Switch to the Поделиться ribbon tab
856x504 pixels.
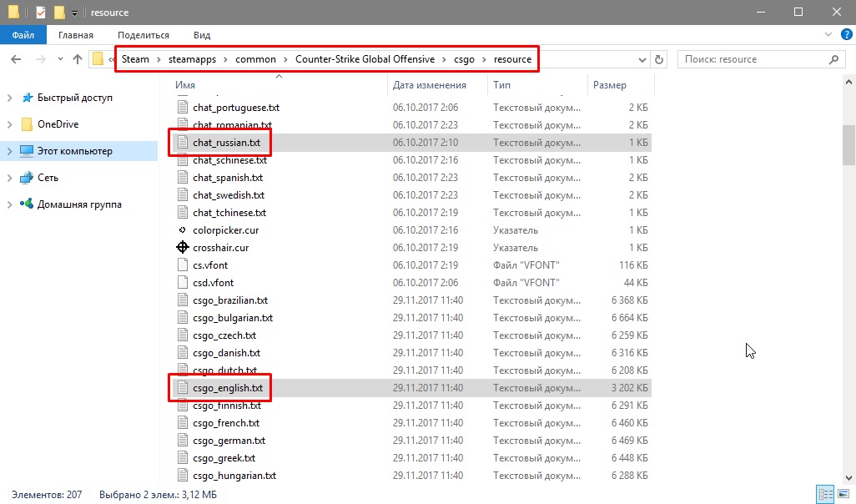click(144, 35)
